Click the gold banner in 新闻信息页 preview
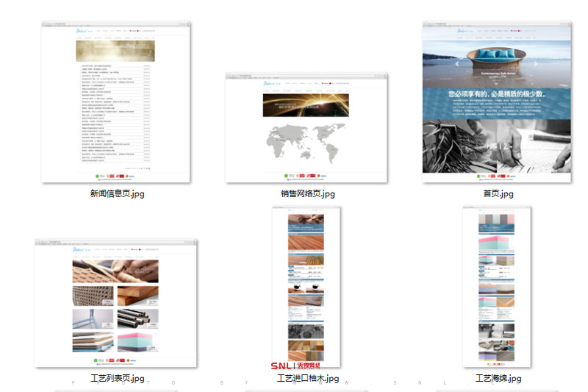Screen dimensions: 588x392 coord(115,51)
